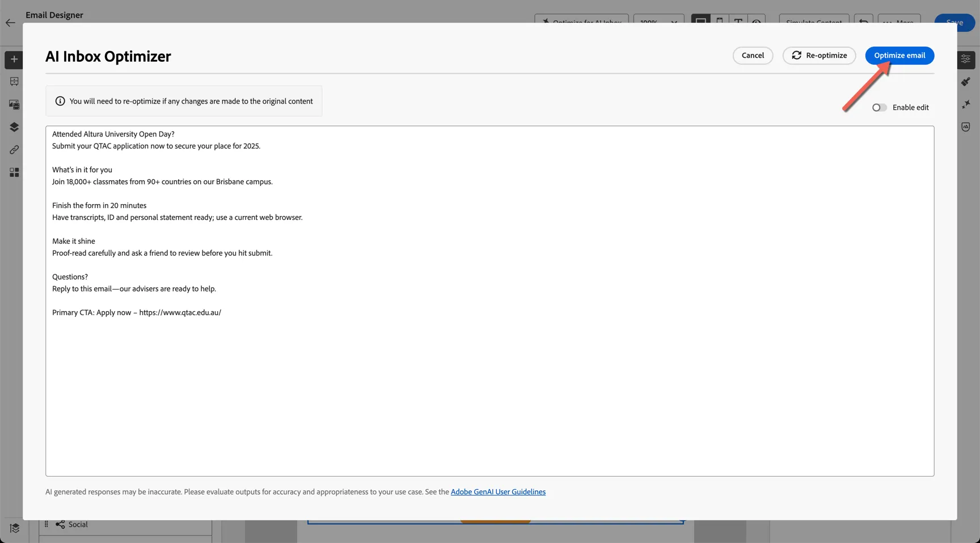Click the 'Make it shine' heading text
Viewport: 980px width, 543px height.
[74, 241]
